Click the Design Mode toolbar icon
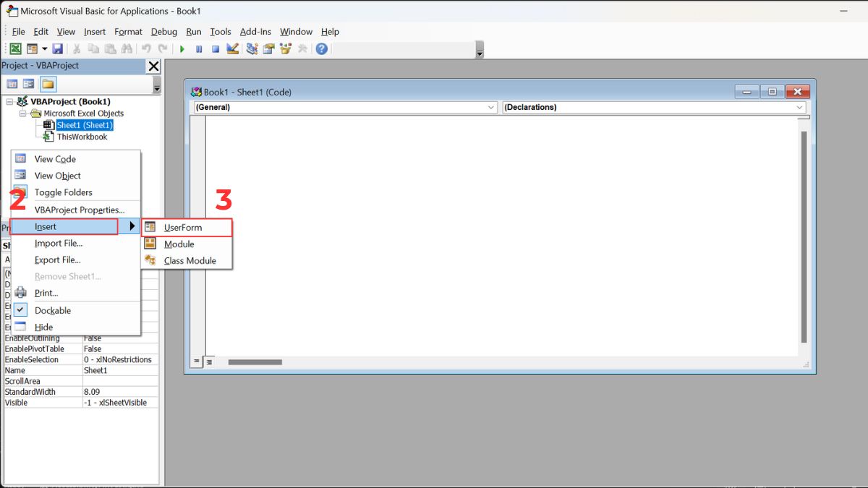Viewport: 868px width, 488px height. click(x=233, y=48)
